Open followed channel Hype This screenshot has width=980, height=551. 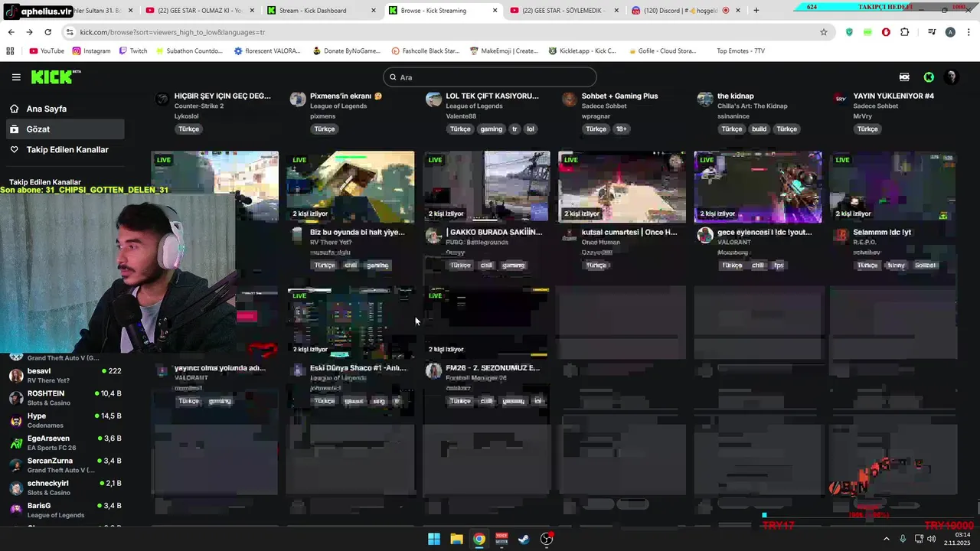65,420
